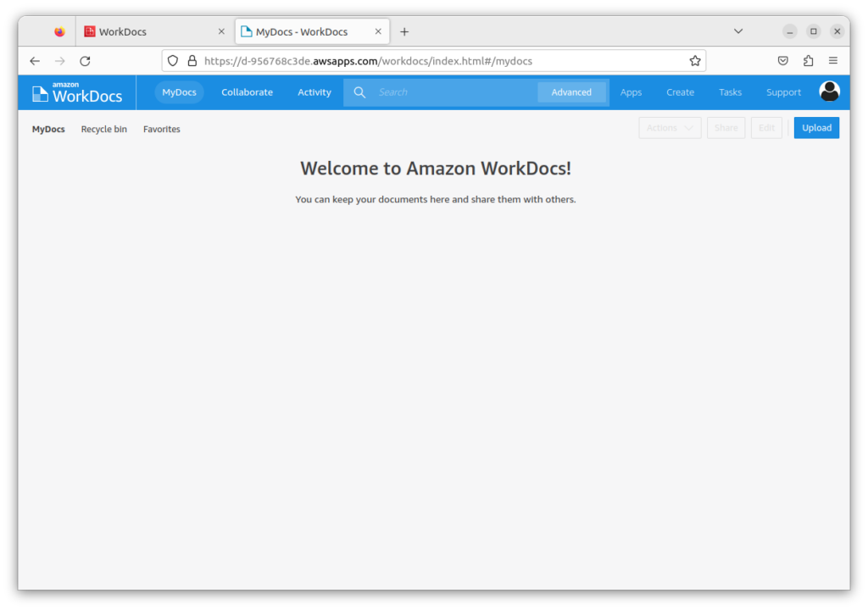
Task: Open the Activity section
Action: (x=314, y=91)
